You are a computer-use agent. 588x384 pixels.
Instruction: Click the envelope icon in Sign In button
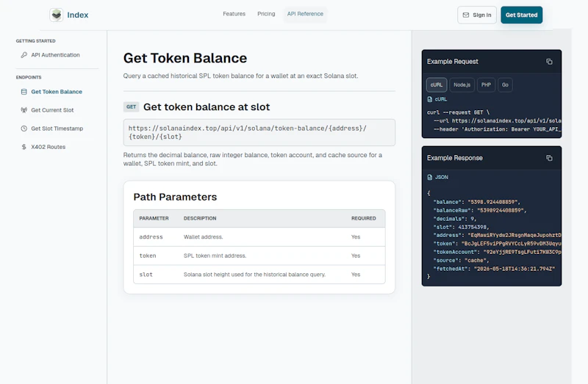(x=466, y=15)
